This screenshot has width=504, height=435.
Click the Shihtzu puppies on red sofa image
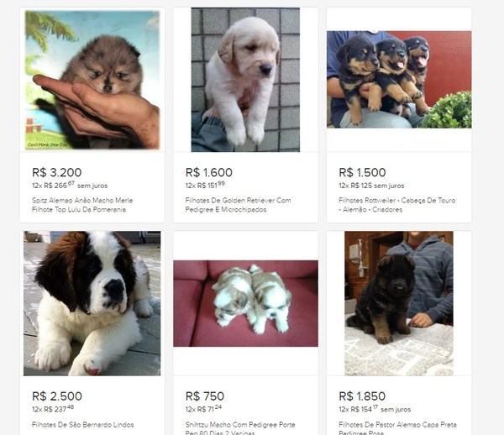tap(245, 303)
